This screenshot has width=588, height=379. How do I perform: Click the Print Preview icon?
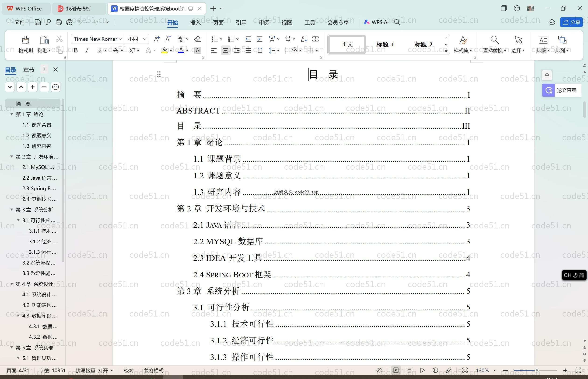click(x=70, y=22)
